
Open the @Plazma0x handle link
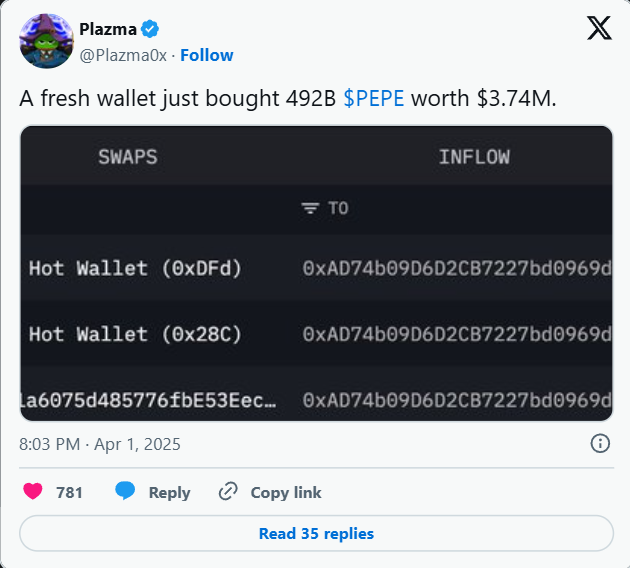tap(122, 56)
